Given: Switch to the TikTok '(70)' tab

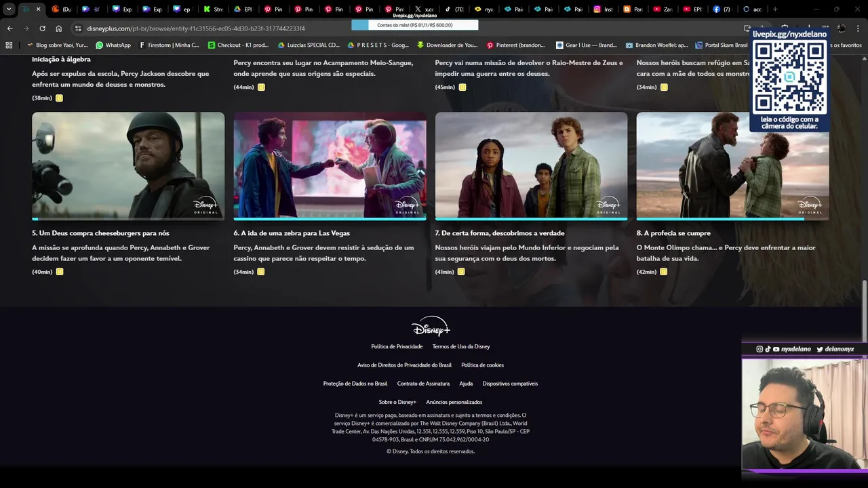Looking at the screenshot, I should (x=455, y=9).
